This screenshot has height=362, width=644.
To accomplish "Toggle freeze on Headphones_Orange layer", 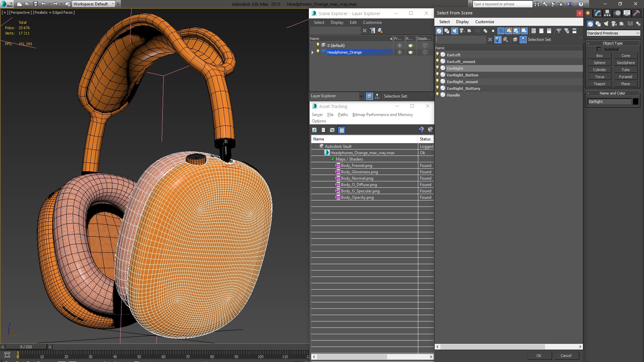I will tap(399, 52).
